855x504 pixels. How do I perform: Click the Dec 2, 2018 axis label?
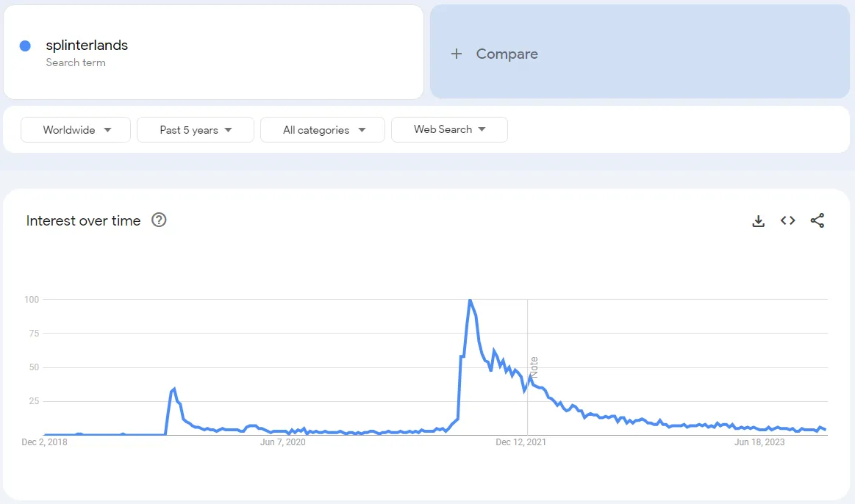(44, 442)
